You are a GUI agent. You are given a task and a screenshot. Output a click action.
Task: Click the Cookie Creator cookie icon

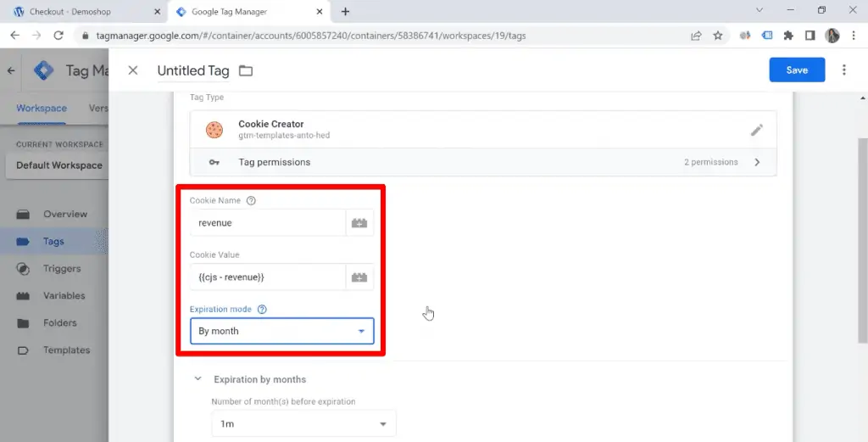click(x=214, y=130)
